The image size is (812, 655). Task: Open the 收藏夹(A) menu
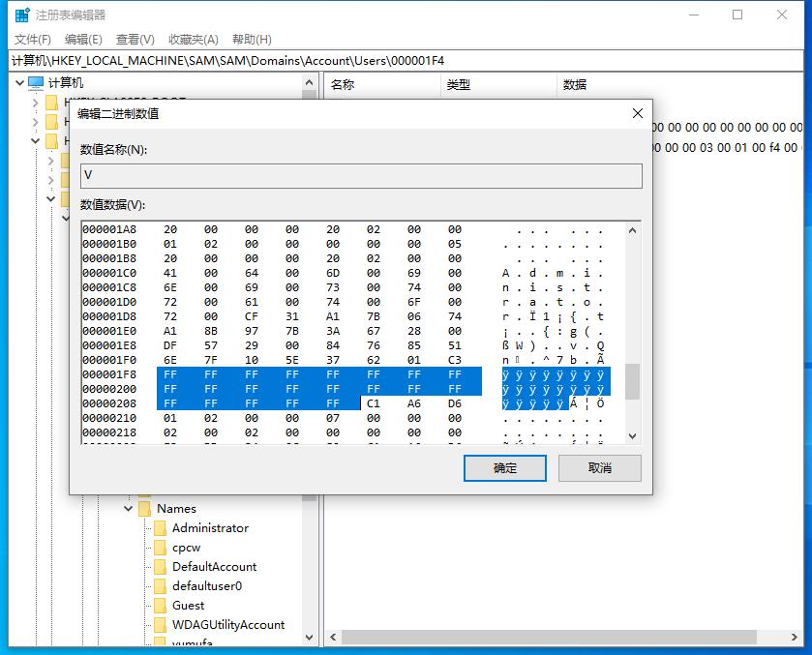tap(193, 40)
